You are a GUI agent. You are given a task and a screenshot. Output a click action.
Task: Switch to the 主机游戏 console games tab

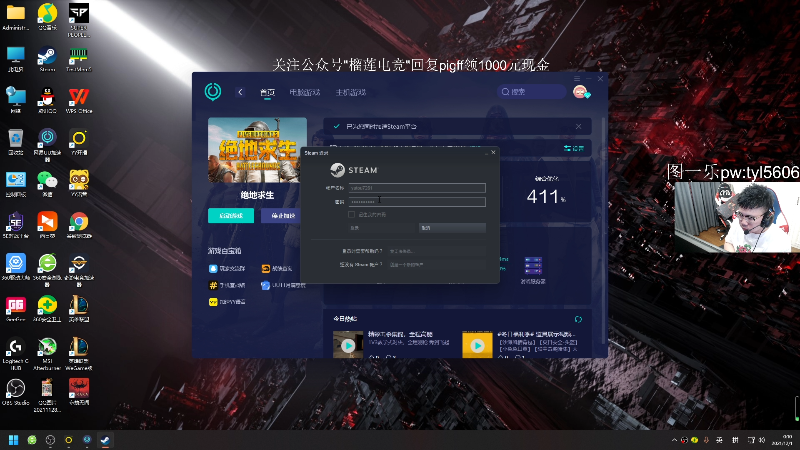[x=351, y=92]
